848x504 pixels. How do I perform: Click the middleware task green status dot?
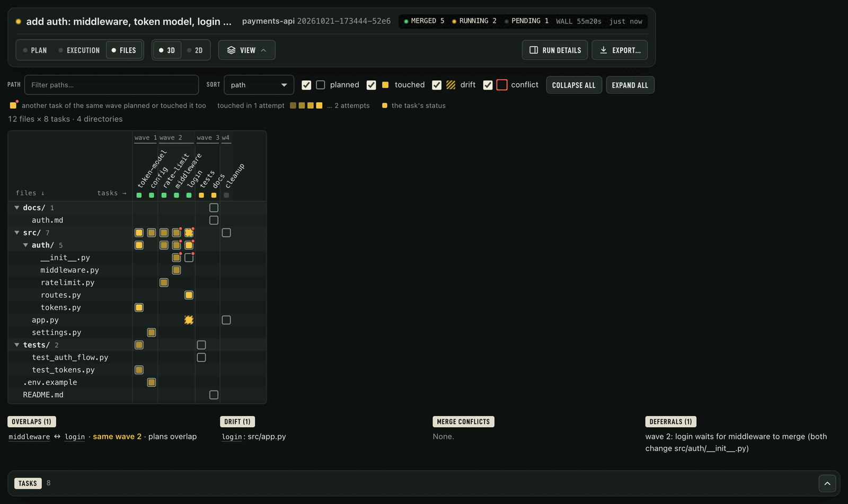(176, 196)
